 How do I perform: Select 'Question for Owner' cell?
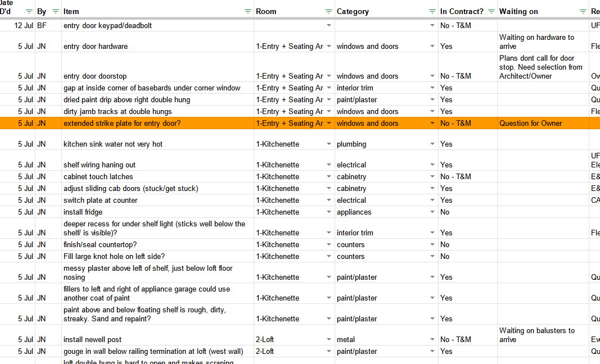[x=543, y=123]
